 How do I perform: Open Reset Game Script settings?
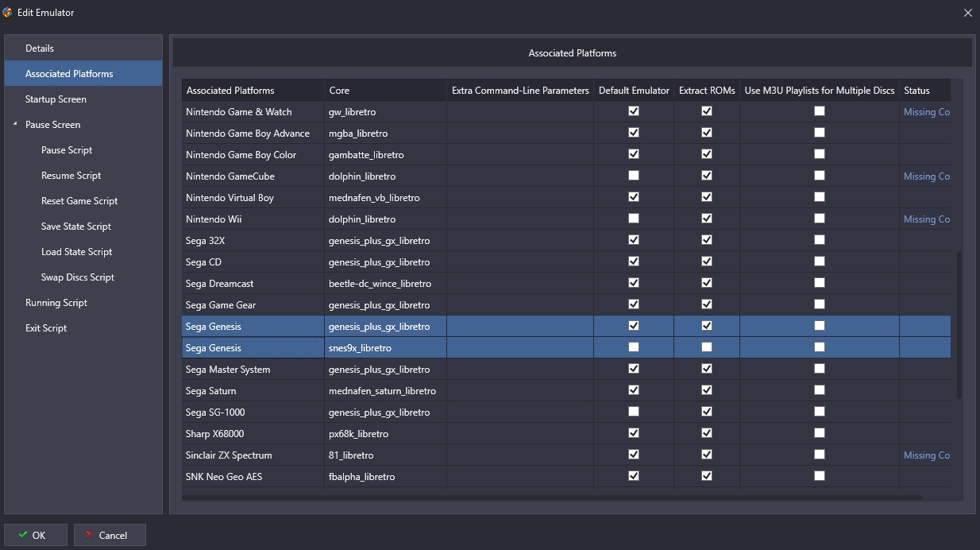[79, 201]
